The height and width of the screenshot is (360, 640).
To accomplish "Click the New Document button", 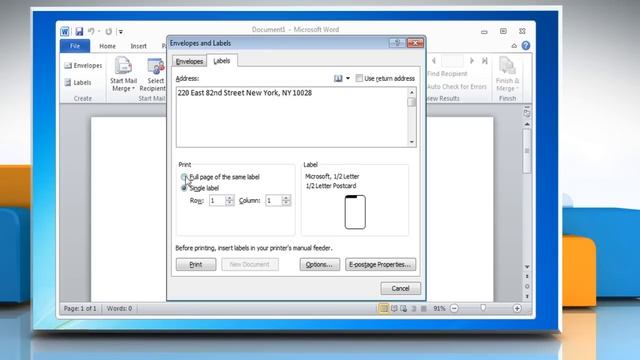I will click(250, 264).
